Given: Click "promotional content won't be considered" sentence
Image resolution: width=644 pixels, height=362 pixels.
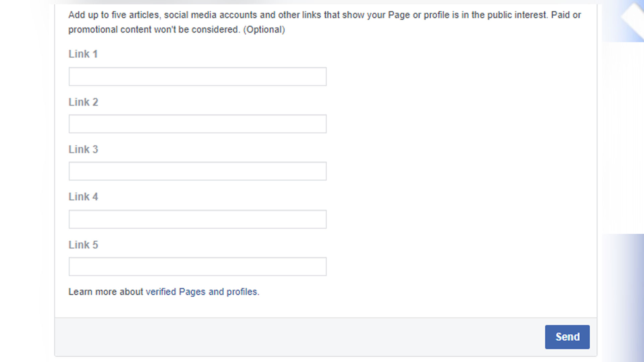Looking at the screenshot, I should tap(154, 30).
